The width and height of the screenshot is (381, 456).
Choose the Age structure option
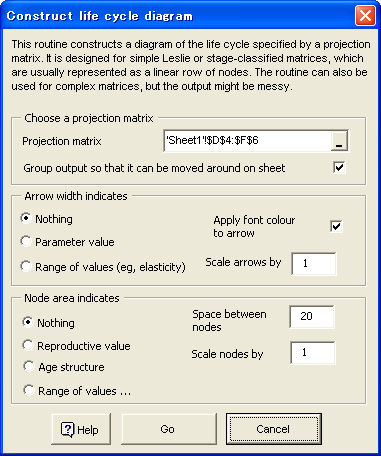(x=28, y=366)
